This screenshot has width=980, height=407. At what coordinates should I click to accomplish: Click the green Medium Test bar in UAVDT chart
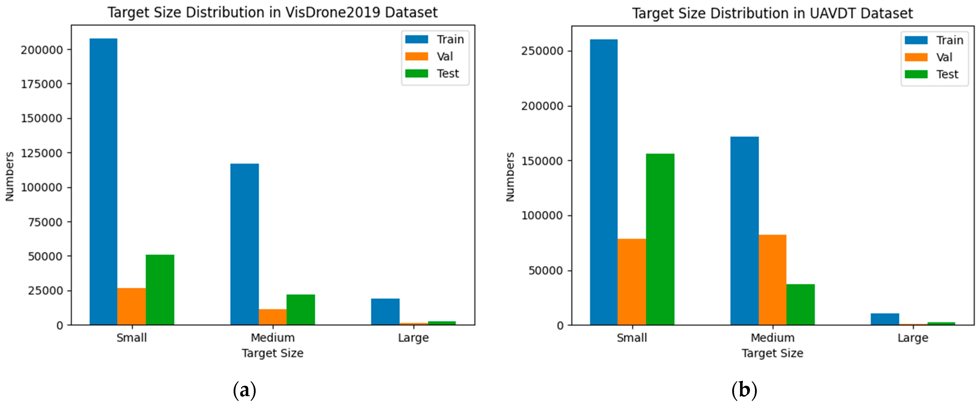point(801,305)
